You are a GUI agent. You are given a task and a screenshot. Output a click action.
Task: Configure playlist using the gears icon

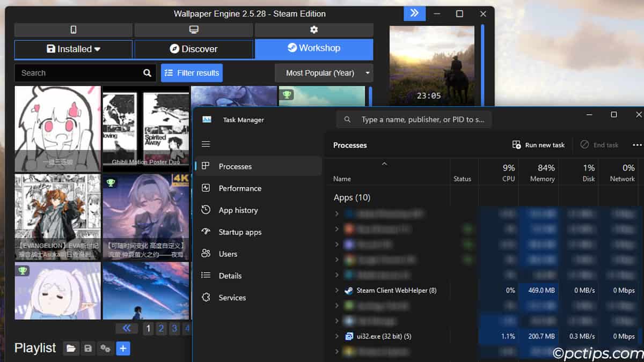click(x=106, y=349)
